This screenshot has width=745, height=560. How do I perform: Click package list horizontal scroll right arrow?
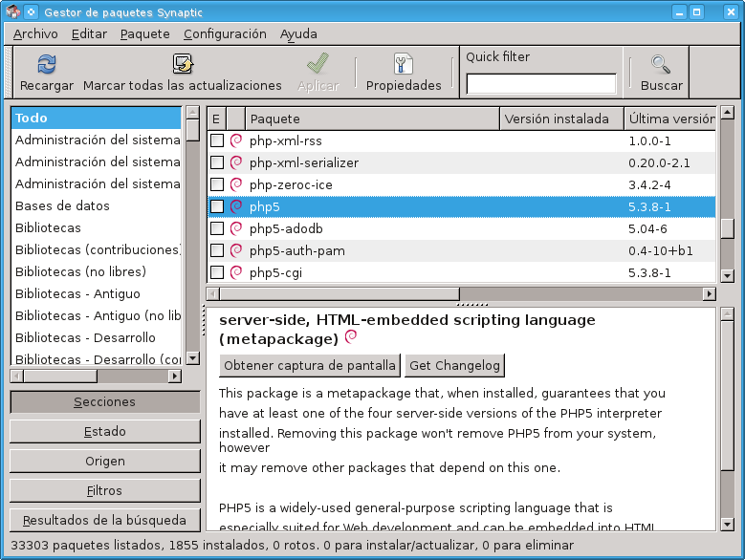[709, 293]
